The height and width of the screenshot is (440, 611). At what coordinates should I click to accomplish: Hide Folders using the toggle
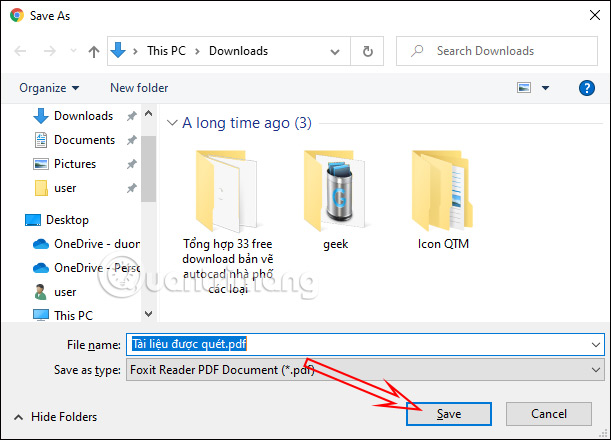point(55,417)
